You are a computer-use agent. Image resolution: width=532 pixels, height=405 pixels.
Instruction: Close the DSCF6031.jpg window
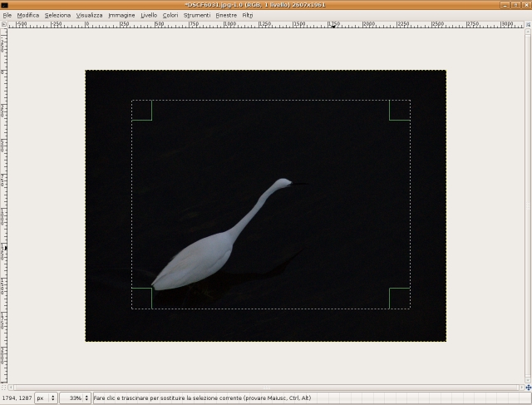pos(526,5)
